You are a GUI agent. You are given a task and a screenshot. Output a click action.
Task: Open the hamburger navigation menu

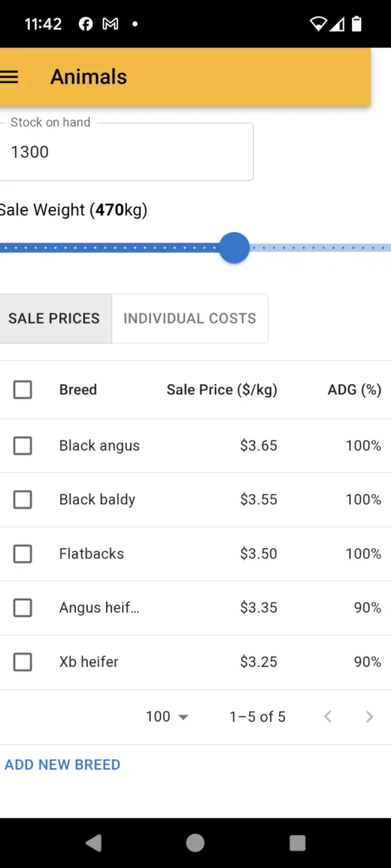coord(8,77)
